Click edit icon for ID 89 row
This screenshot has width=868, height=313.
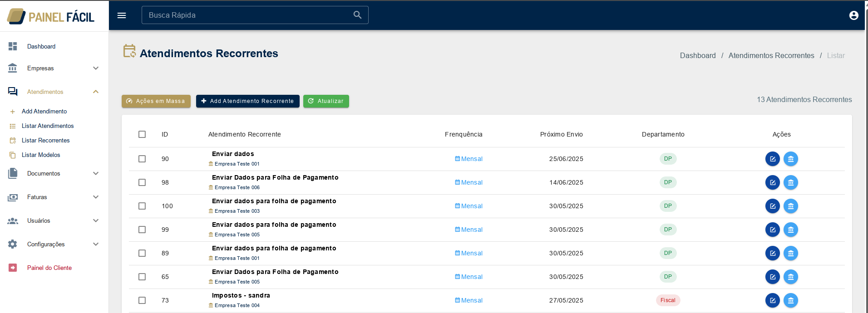tap(773, 253)
